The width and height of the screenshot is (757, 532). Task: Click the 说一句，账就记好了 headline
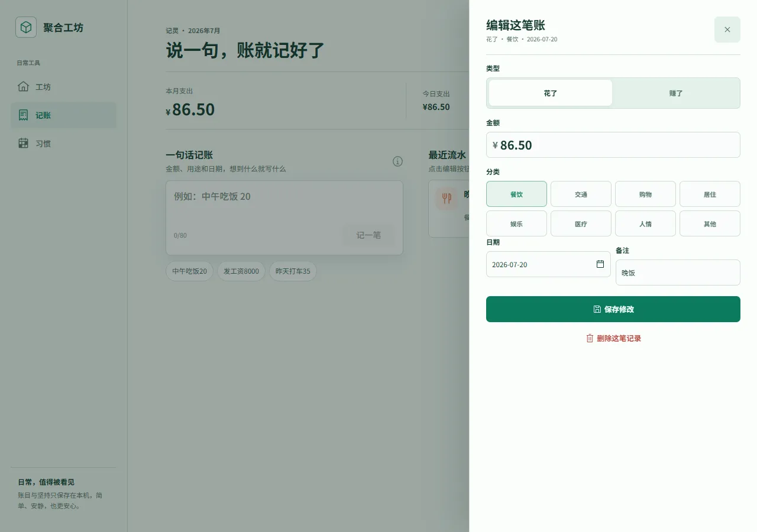tap(245, 50)
